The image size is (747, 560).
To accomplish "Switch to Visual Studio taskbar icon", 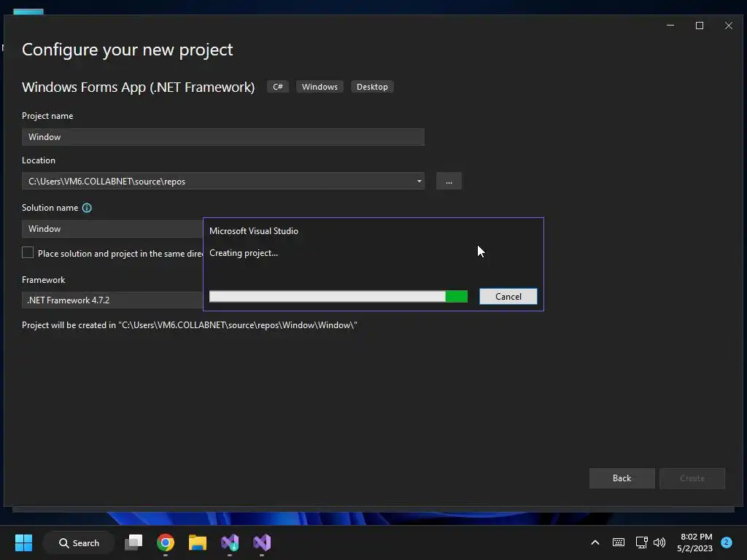I will [x=262, y=542].
